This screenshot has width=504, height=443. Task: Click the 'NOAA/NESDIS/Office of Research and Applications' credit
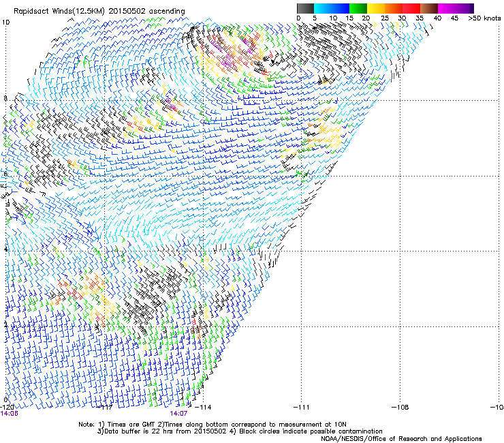[x=401, y=439]
